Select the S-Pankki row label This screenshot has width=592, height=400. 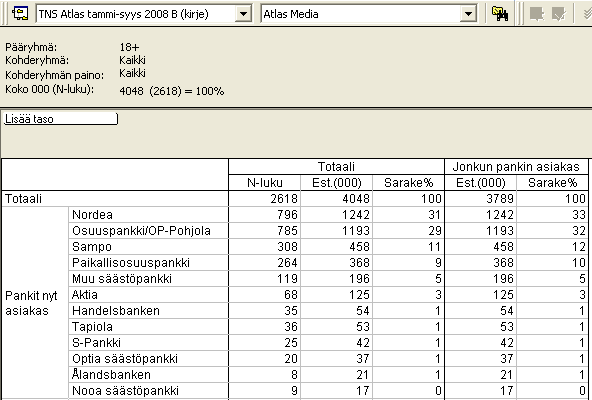tap(149, 343)
